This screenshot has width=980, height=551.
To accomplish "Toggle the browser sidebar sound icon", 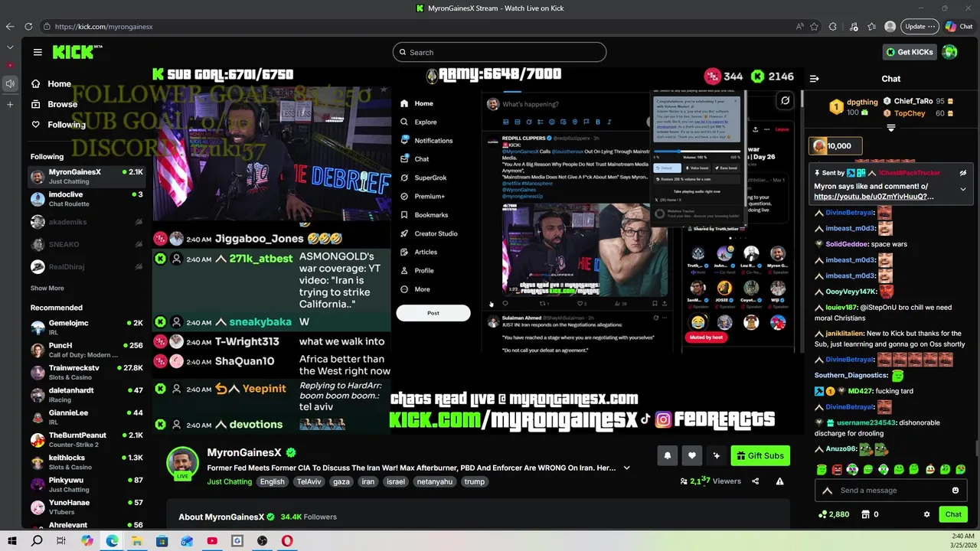I will pyautogui.click(x=10, y=83).
